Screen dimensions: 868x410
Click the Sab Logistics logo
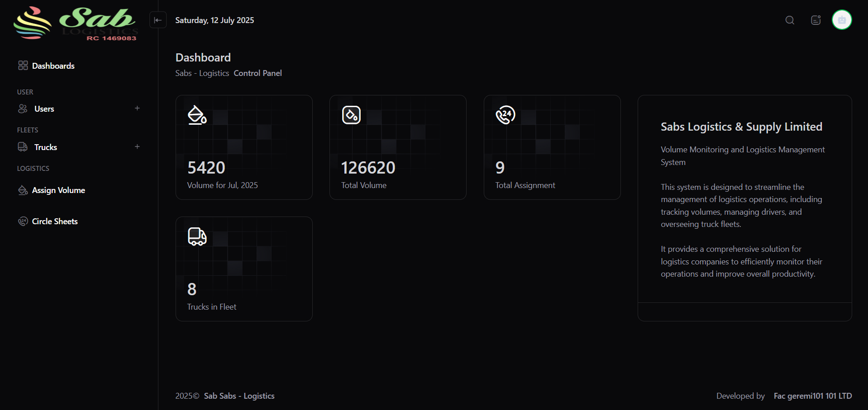point(76,24)
